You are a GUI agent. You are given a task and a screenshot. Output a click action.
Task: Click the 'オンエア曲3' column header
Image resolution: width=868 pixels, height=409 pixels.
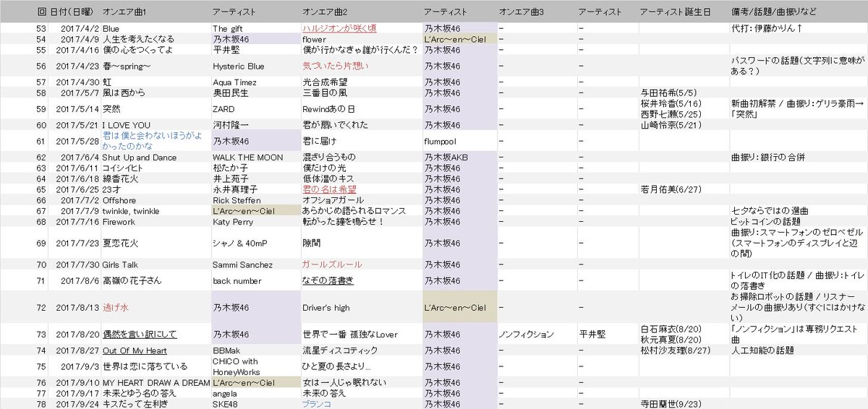[522, 12]
